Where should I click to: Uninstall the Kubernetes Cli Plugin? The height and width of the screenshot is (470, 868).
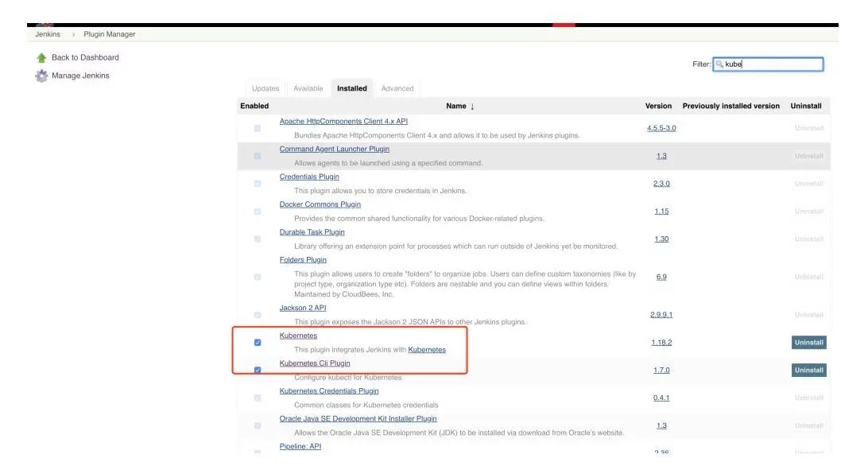click(808, 371)
